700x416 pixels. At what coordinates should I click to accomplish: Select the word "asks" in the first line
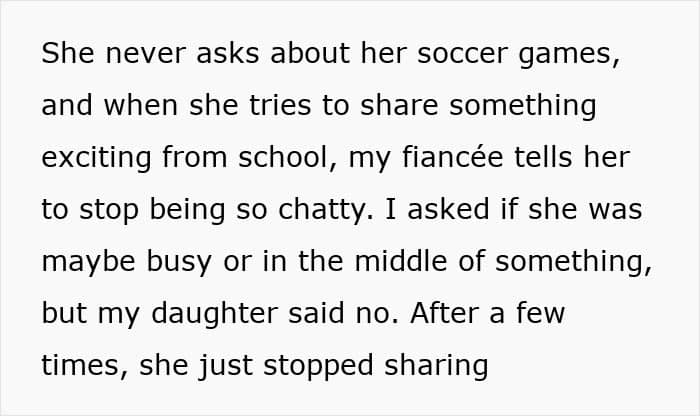tap(227, 54)
